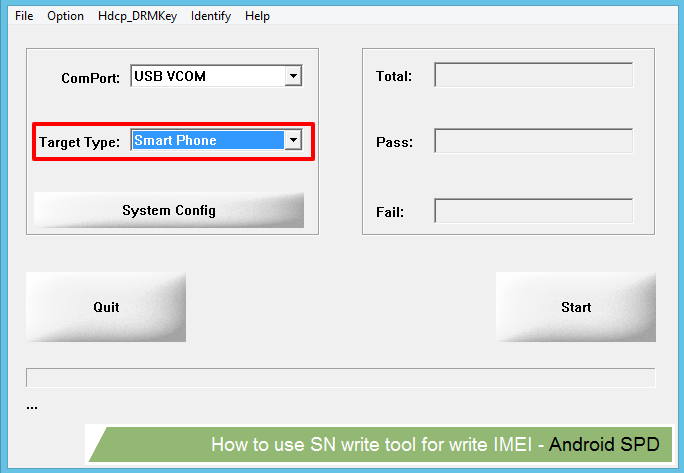Open the File menu

tap(24, 16)
